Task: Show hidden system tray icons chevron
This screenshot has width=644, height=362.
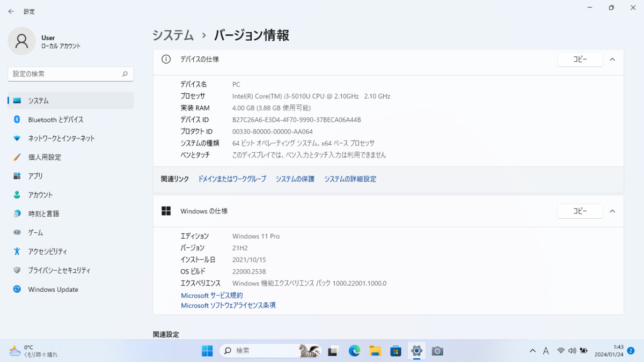Action: 532,351
